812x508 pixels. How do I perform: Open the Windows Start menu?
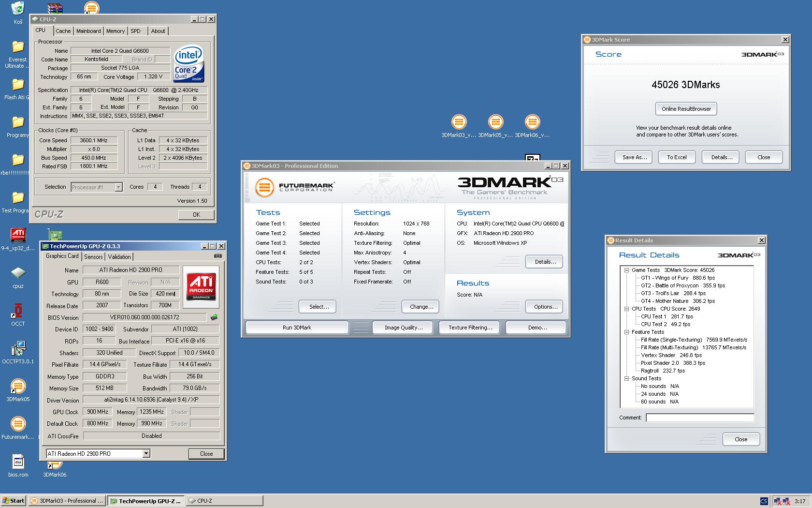tap(14, 501)
